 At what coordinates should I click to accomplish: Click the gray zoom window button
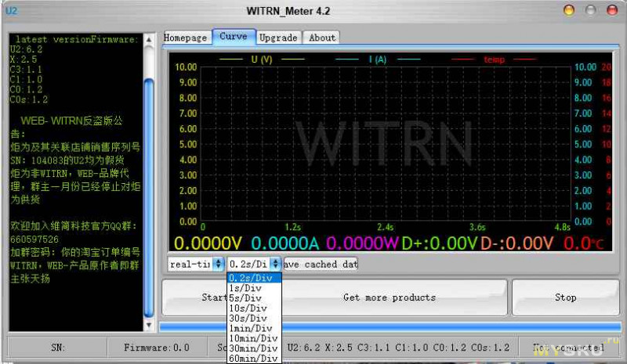click(x=590, y=10)
